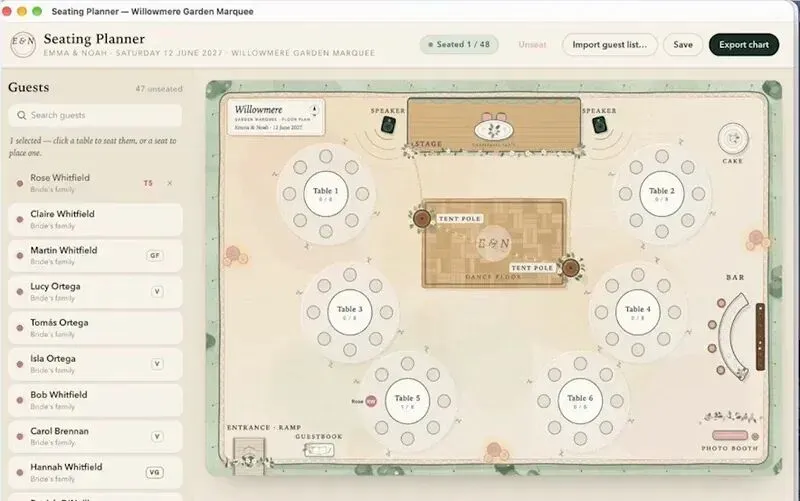Image resolution: width=800 pixels, height=501 pixels.
Task: Click the topmost empty seat of Table 4
Action: tap(638, 274)
